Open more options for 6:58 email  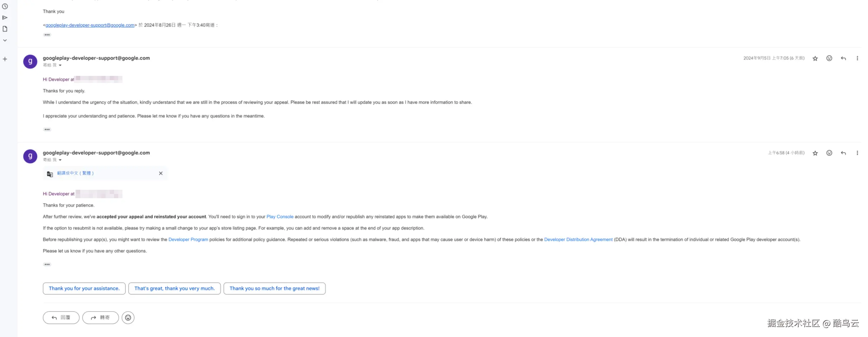click(857, 153)
